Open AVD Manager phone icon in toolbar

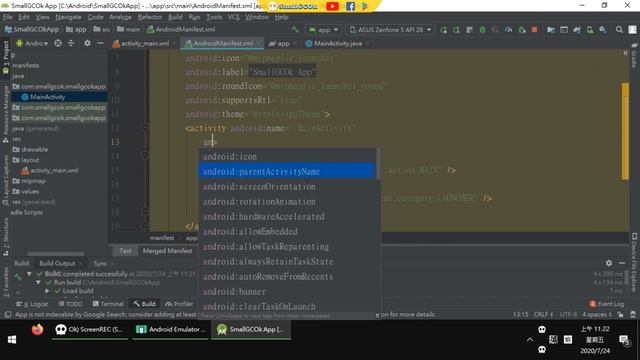590,30
